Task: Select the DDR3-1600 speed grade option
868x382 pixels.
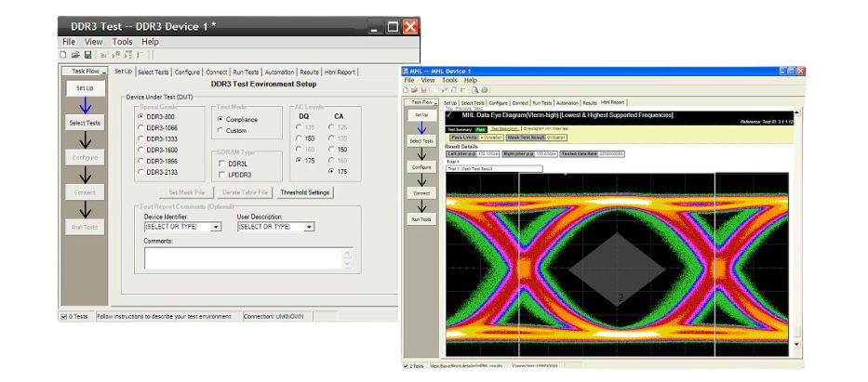Action: 141,149
